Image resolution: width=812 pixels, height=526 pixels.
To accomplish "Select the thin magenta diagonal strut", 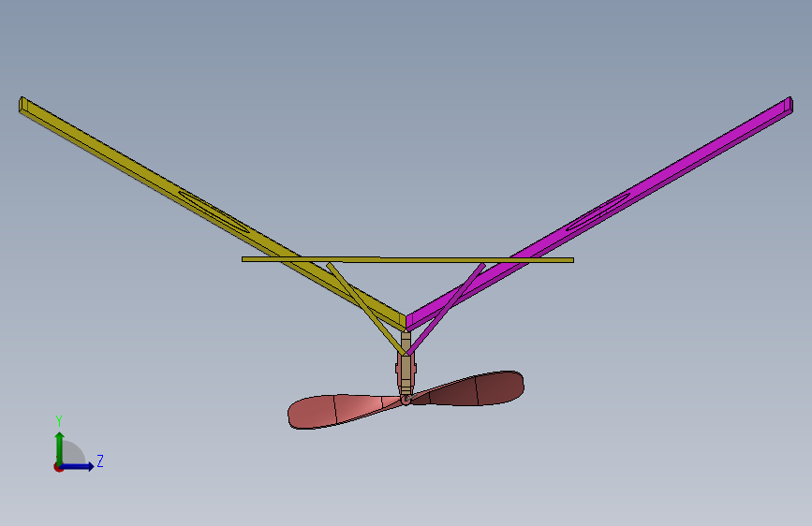I will tap(447, 309).
